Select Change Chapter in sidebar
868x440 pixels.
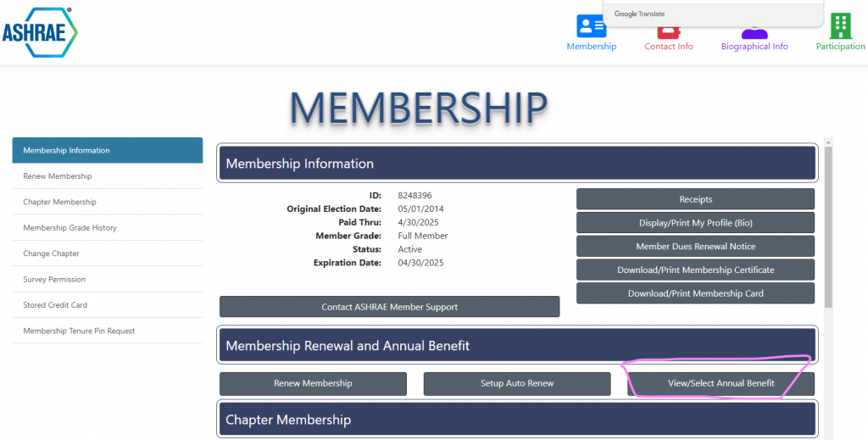tap(52, 253)
